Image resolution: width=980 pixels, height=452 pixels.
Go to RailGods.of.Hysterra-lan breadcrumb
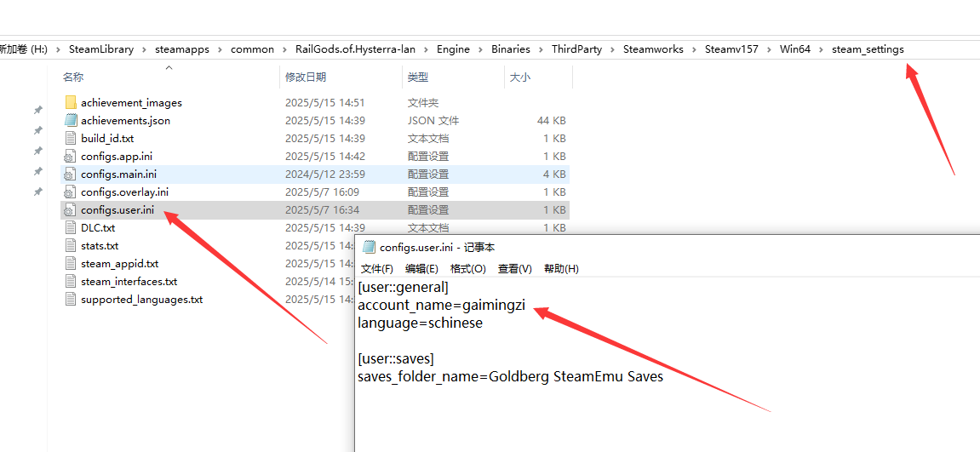point(356,49)
